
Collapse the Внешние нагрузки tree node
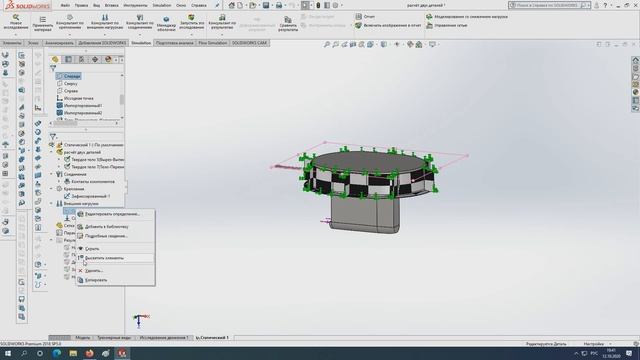tap(51, 204)
